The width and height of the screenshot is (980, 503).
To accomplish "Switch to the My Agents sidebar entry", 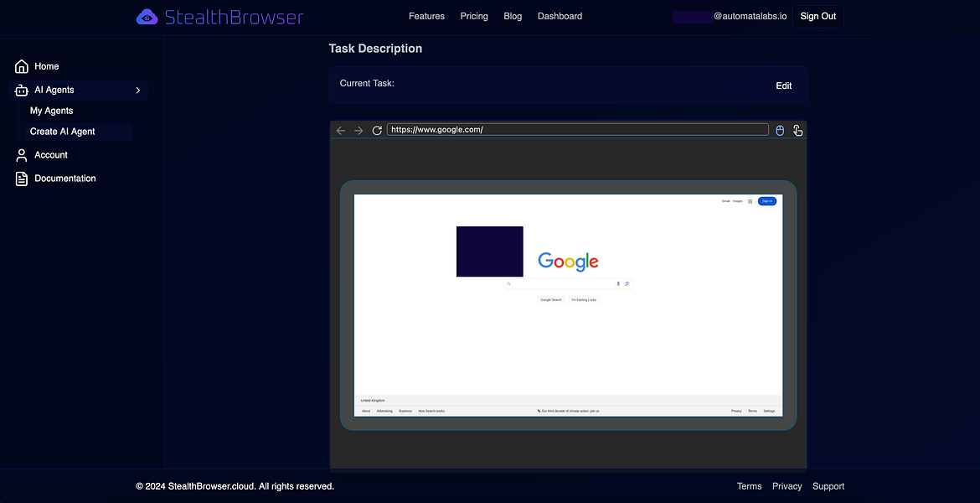I will point(51,110).
